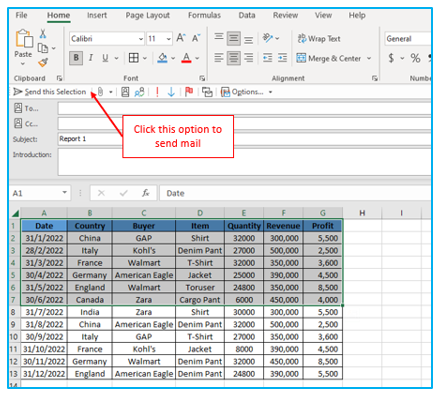Toggle Italic formatting
440x396 pixels.
tap(91, 58)
